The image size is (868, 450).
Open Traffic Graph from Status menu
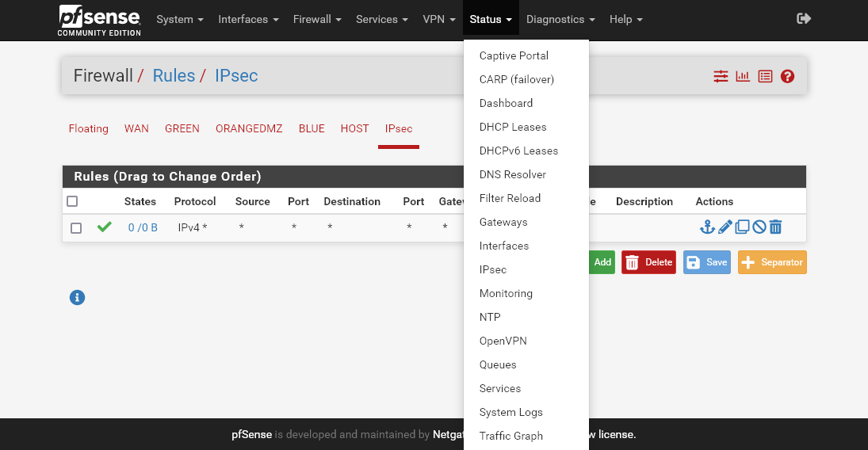coord(526,437)
